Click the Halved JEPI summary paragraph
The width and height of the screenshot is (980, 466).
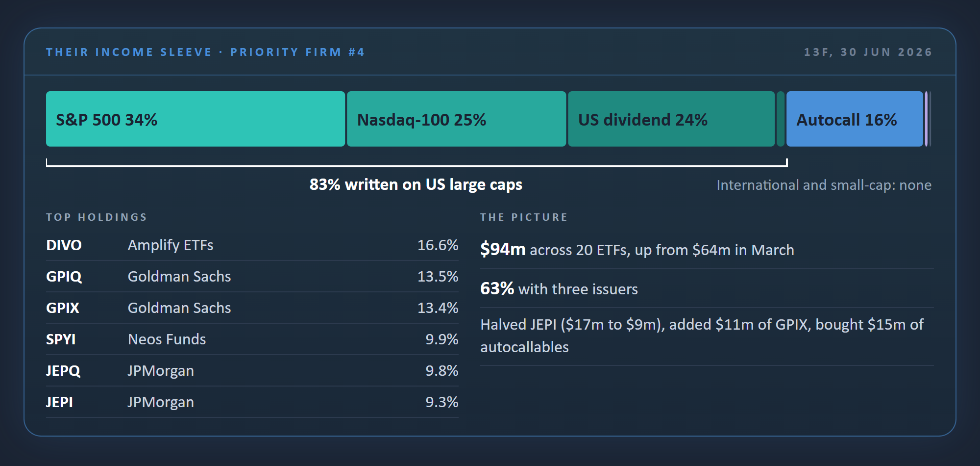tap(702, 336)
